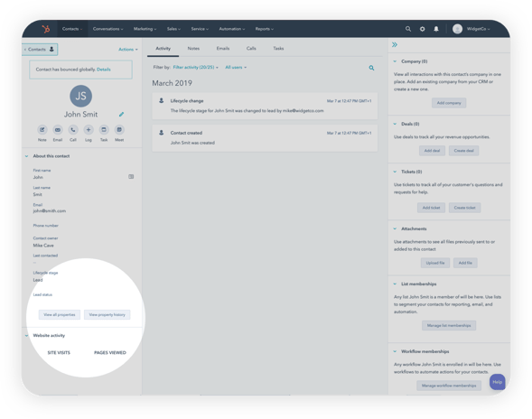Click the Add ticket button
The height and width of the screenshot is (419, 532).
point(431,208)
